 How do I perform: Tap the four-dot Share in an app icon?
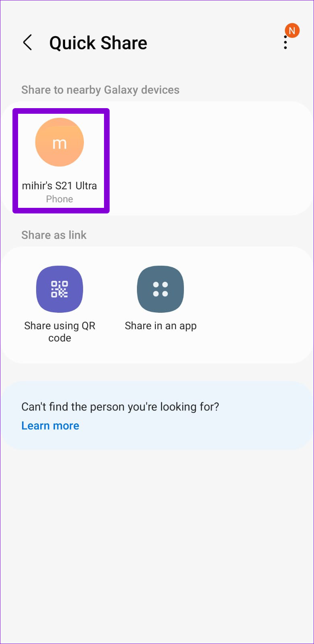click(x=160, y=289)
